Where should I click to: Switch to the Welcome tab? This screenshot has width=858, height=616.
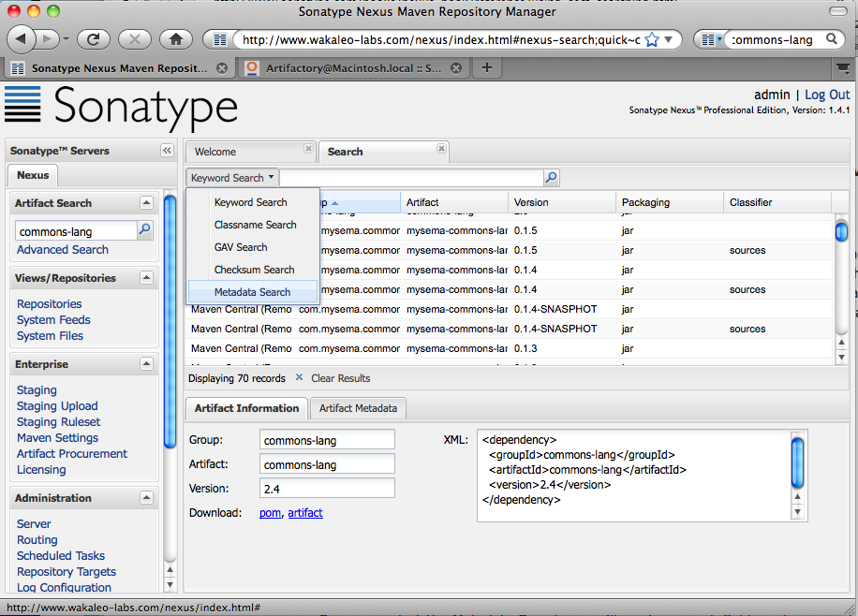pyautogui.click(x=251, y=152)
